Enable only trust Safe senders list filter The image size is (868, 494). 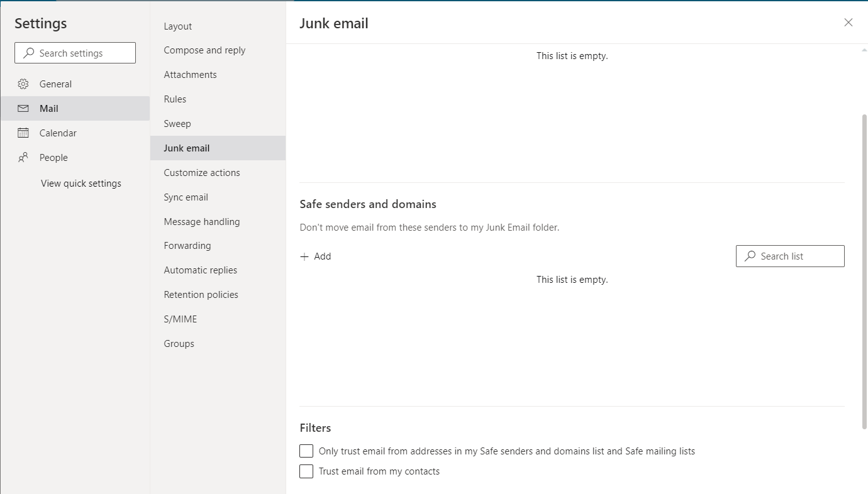point(306,451)
